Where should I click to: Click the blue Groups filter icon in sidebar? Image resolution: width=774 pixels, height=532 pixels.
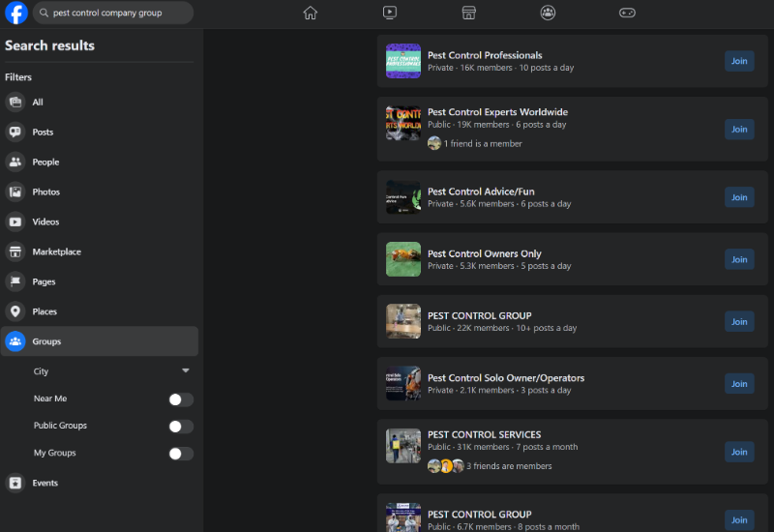(x=15, y=341)
